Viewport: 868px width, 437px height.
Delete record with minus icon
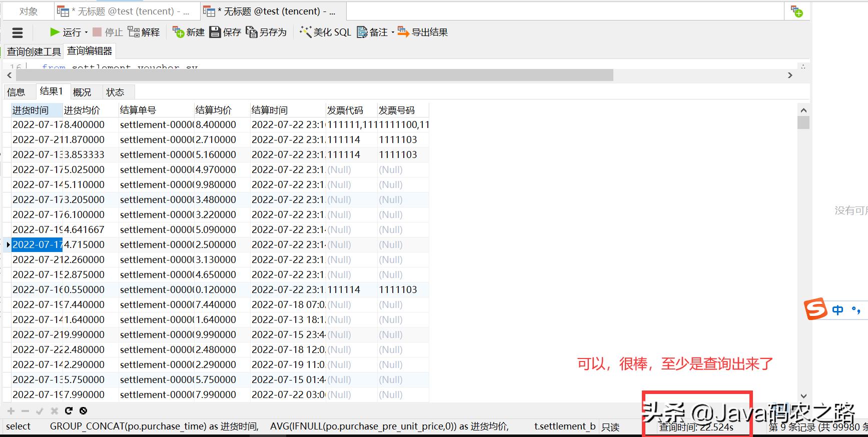(x=26, y=411)
